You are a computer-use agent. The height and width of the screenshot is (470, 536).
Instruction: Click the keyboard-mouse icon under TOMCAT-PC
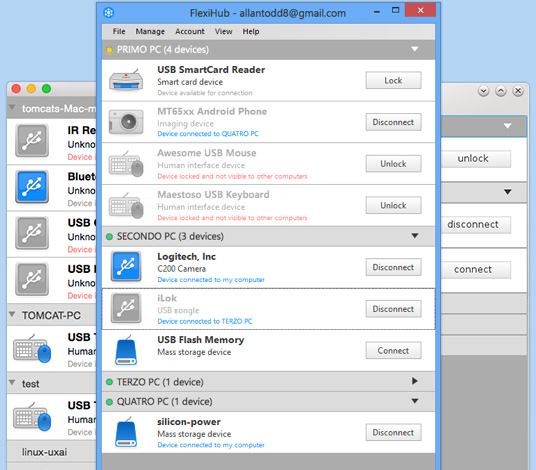(32, 349)
